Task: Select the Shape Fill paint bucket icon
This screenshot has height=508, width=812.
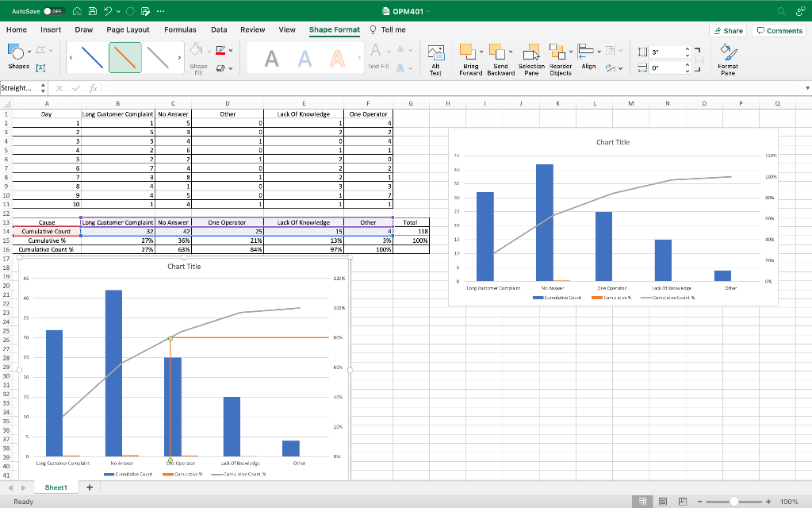Action: pyautogui.click(x=196, y=48)
